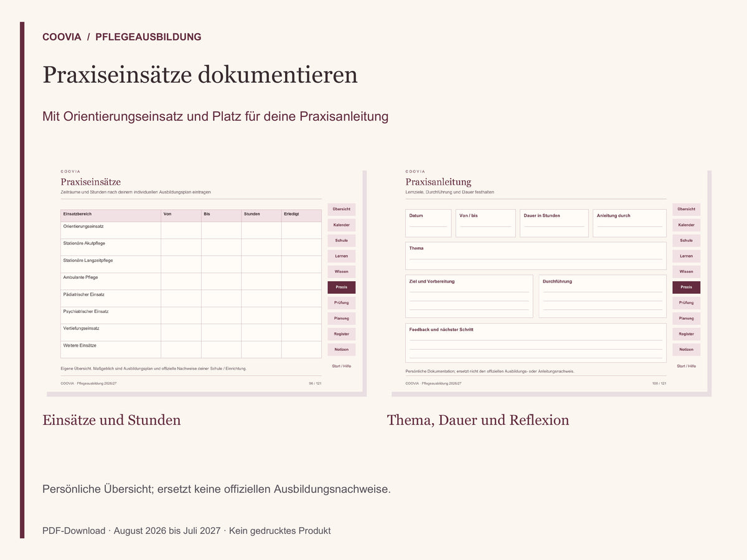The width and height of the screenshot is (747, 560).
Task: Click highlighted Praxis tab on the Praxisanleitung page
Action: [x=686, y=287]
